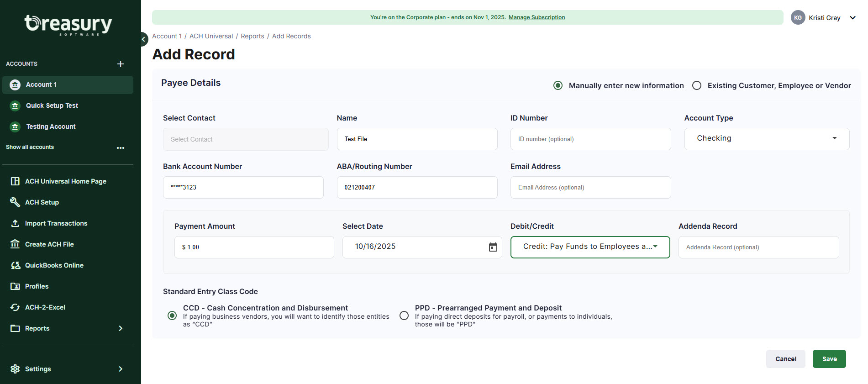868x384 pixels.
Task: Click the Testing Account bank icon
Action: pos(15,126)
